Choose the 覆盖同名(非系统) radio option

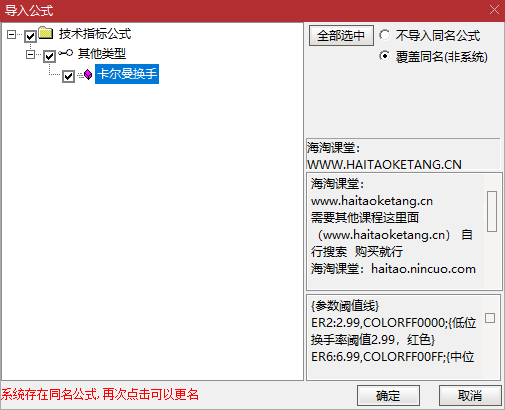[384, 56]
